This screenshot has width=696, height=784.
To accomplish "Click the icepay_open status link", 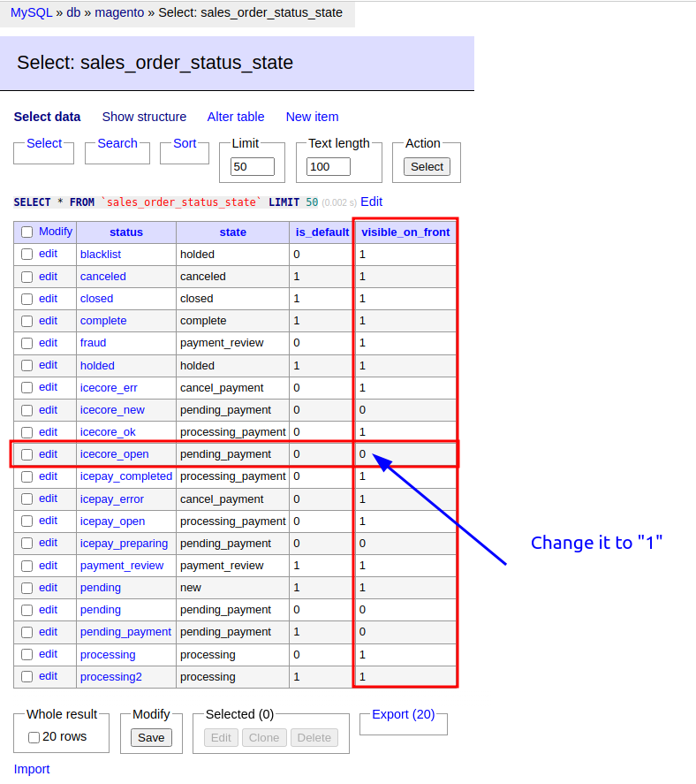I will coord(112,521).
